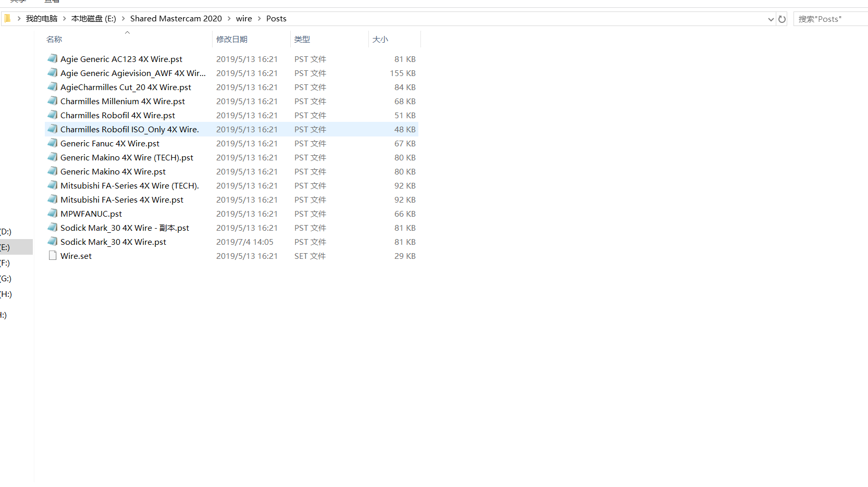Click the 48 KB size value
The height and width of the screenshot is (487, 868).
coord(405,130)
